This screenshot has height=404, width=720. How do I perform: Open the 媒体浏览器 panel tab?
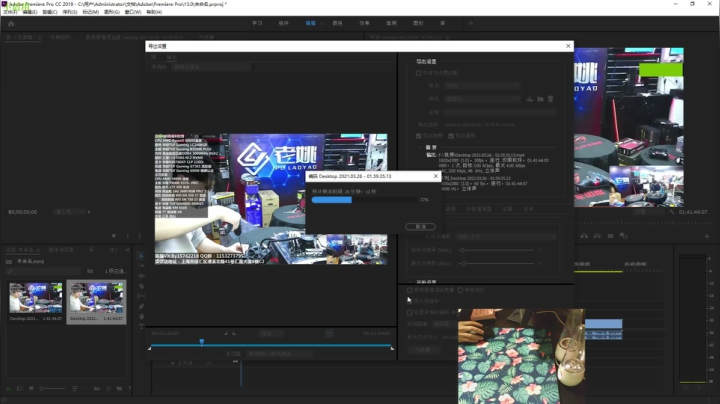[x=61, y=250]
